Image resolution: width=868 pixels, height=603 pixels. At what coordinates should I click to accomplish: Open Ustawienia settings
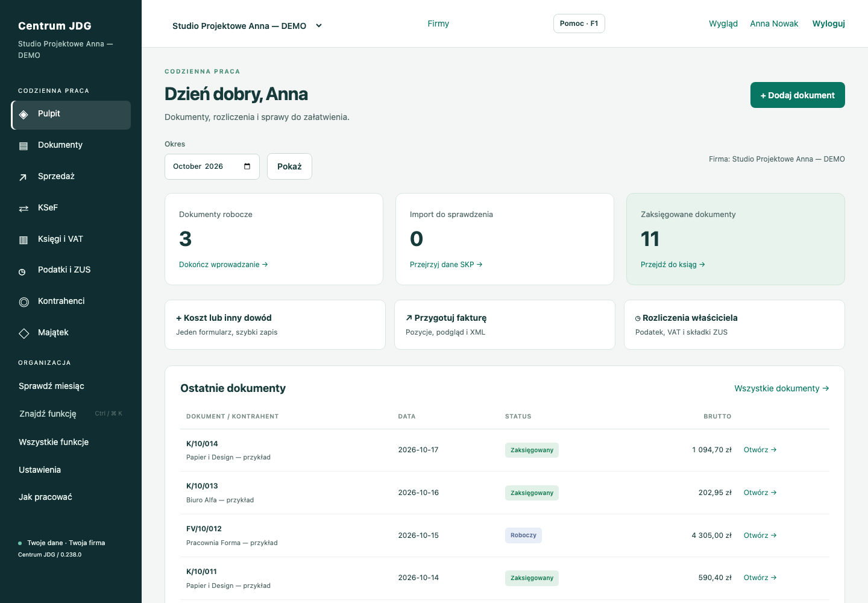pos(40,470)
